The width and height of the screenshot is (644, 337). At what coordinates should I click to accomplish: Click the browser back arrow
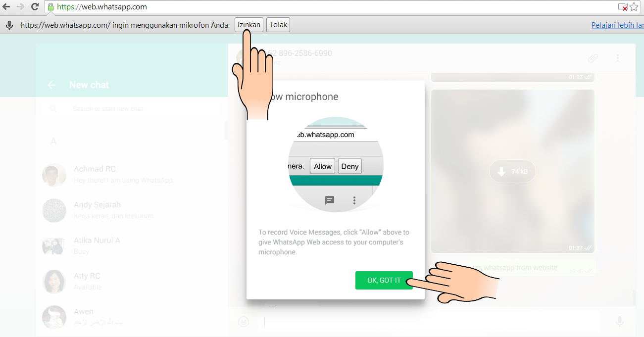coord(6,7)
